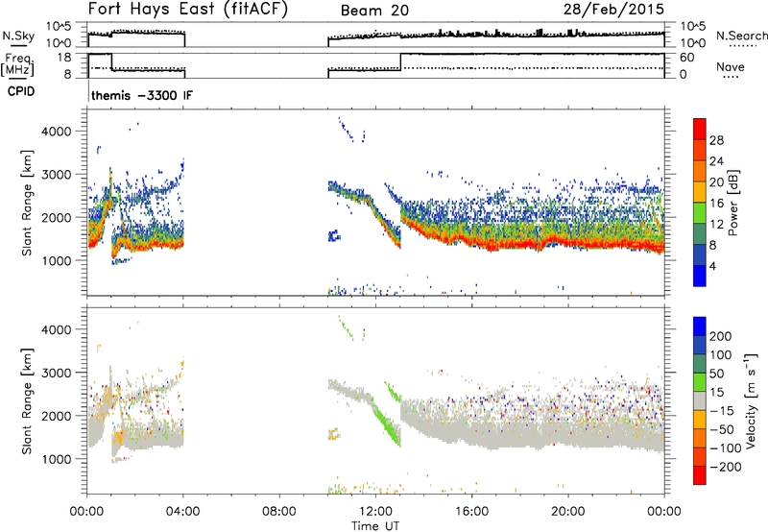Select the 'Beam 20' label
Viewport: 768px width, 532px height.
point(374,11)
